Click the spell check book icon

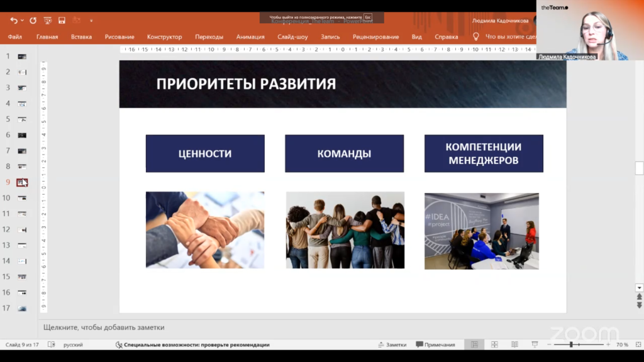tap(52, 345)
